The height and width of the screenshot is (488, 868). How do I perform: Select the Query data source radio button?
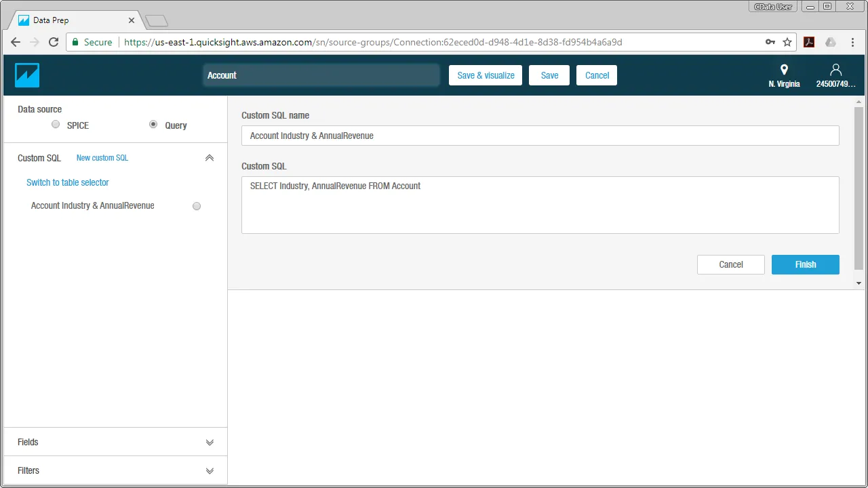point(153,125)
